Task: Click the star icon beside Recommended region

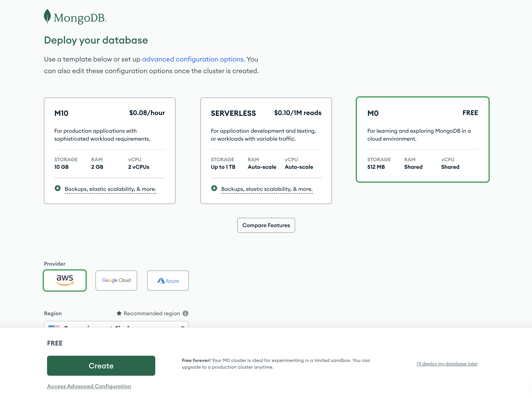Action: coord(119,313)
